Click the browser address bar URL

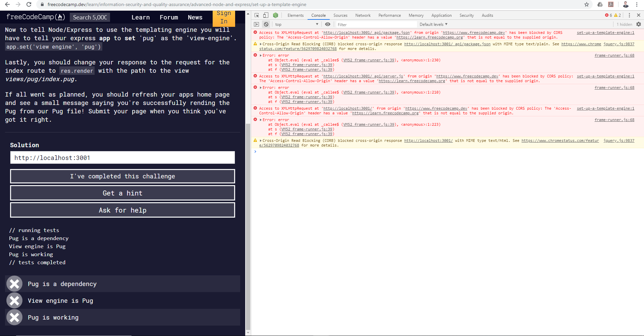click(x=177, y=4)
